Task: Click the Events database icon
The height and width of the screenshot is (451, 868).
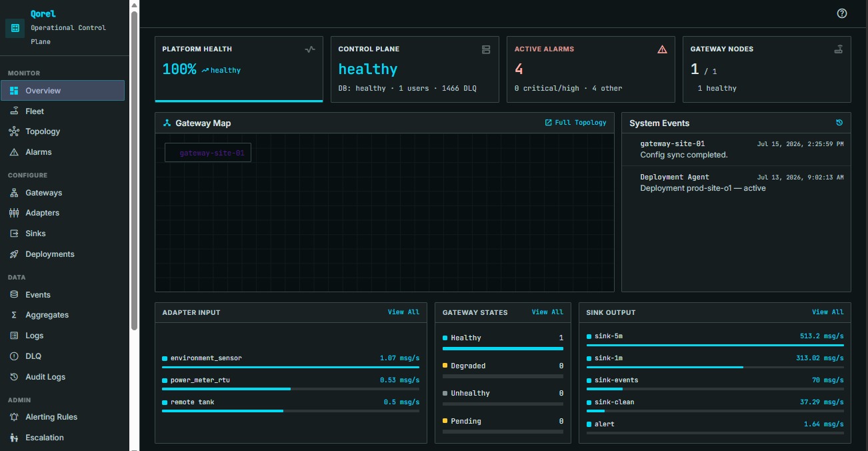Action: [x=14, y=295]
